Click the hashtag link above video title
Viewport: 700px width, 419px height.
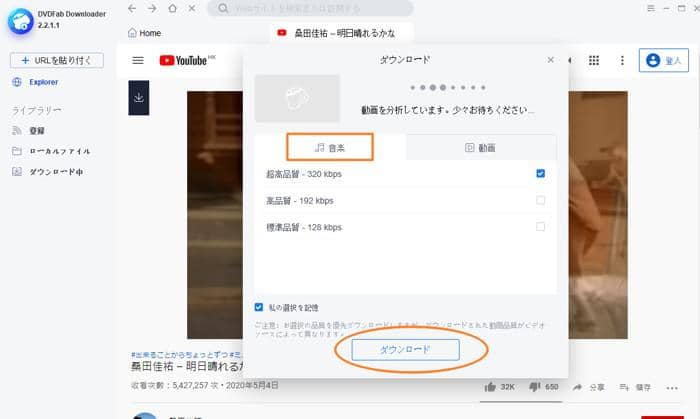pyautogui.click(x=187, y=354)
